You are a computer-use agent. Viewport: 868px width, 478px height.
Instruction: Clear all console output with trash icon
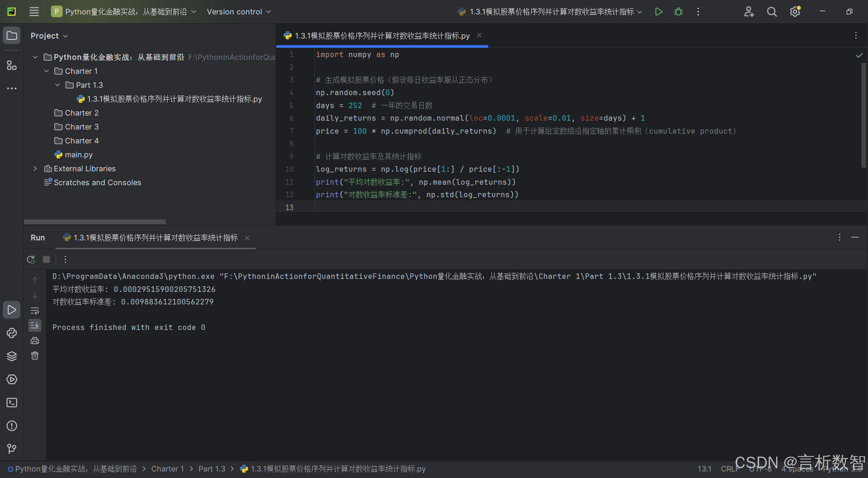click(x=35, y=355)
